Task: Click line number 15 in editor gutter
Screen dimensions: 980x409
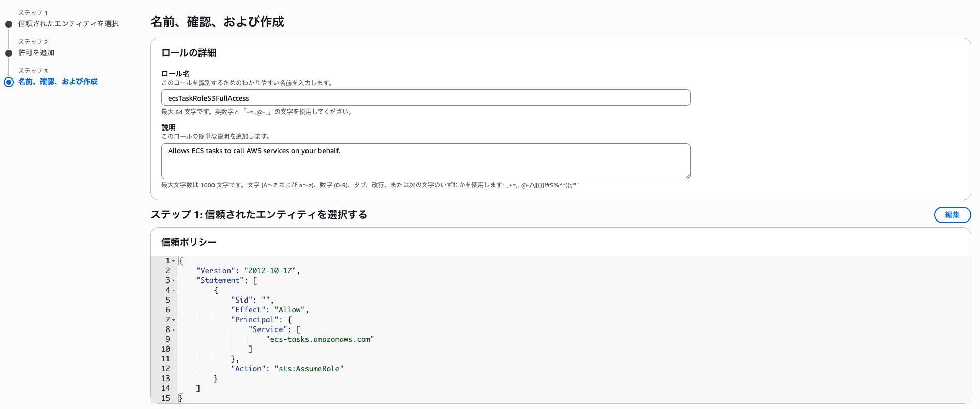Action: [x=165, y=398]
